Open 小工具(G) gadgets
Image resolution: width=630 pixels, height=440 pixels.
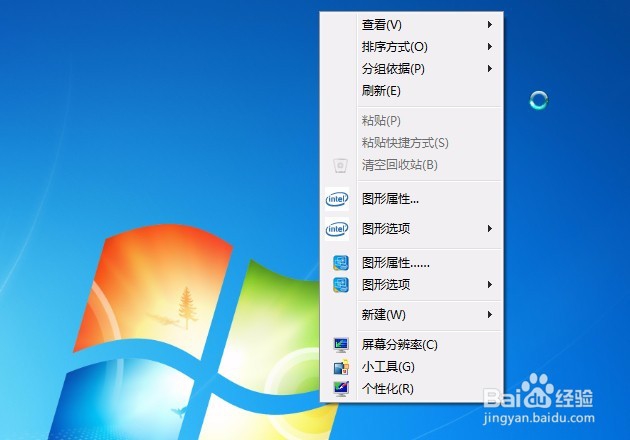tap(411, 367)
